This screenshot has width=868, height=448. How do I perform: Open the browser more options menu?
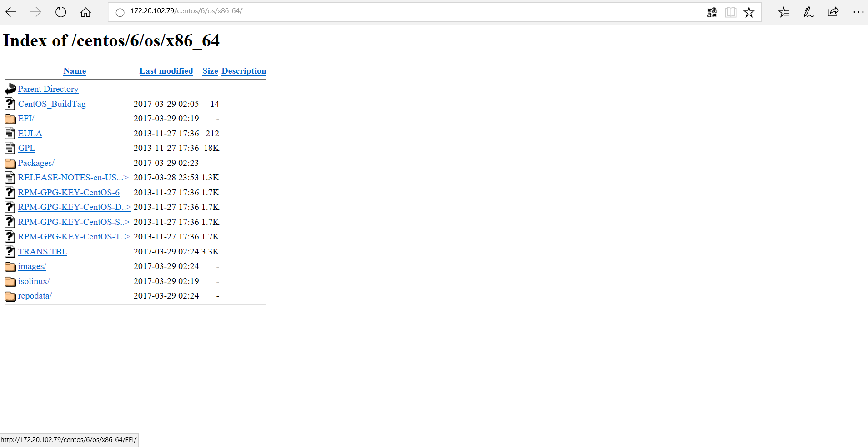(858, 12)
